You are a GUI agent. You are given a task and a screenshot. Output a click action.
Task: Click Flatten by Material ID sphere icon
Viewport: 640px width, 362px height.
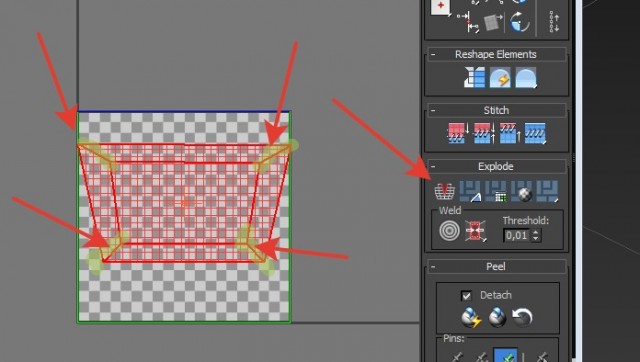(x=522, y=191)
